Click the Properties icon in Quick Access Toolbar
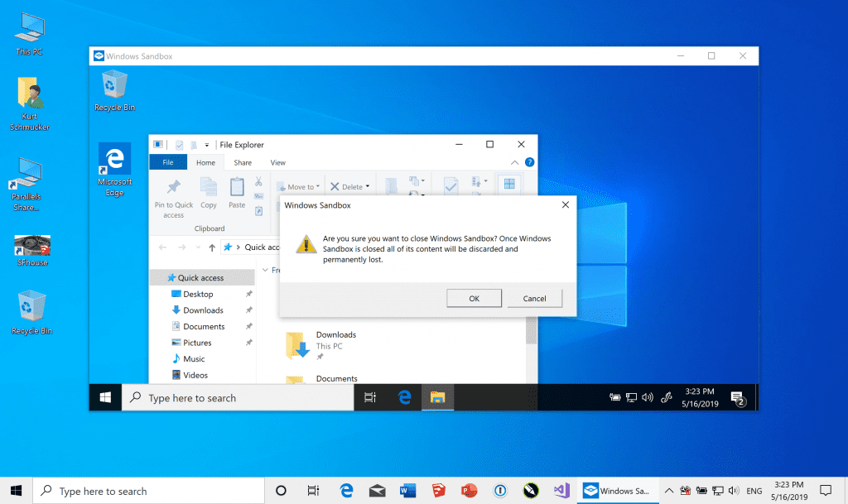Screen dimensions: 848x504 pos(179,145)
